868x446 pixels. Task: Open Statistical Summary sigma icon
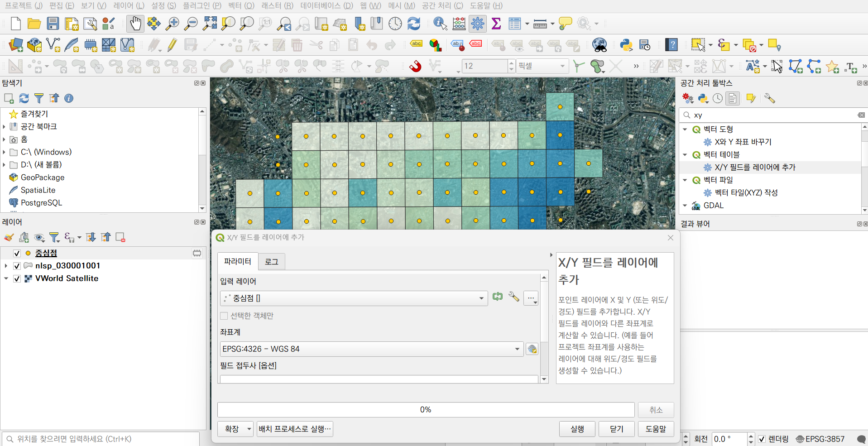[x=496, y=24]
